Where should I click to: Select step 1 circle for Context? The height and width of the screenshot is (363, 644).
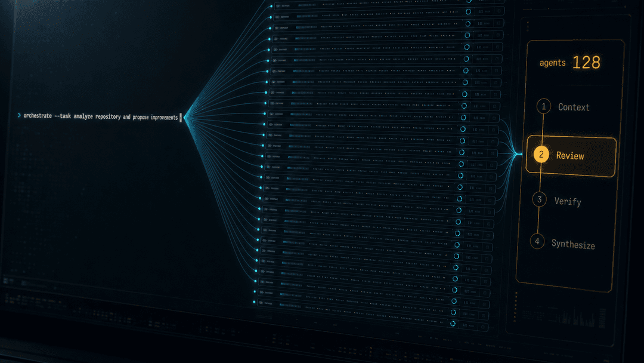[543, 106]
